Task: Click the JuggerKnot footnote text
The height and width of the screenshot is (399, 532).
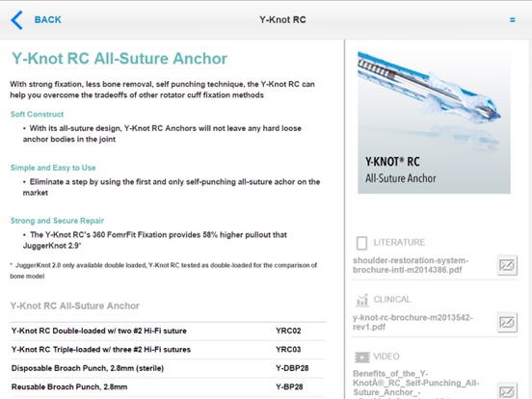Action: pyautogui.click(x=164, y=271)
